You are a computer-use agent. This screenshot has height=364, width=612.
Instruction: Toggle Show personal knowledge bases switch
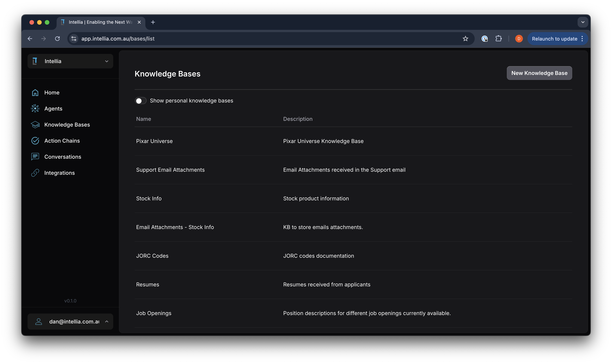pyautogui.click(x=141, y=101)
